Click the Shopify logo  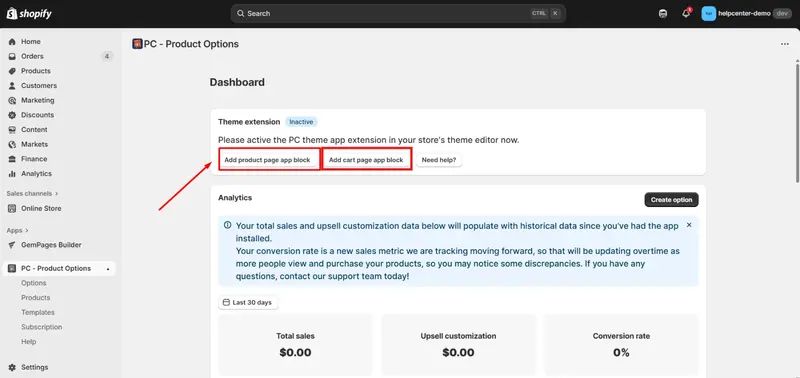point(29,14)
